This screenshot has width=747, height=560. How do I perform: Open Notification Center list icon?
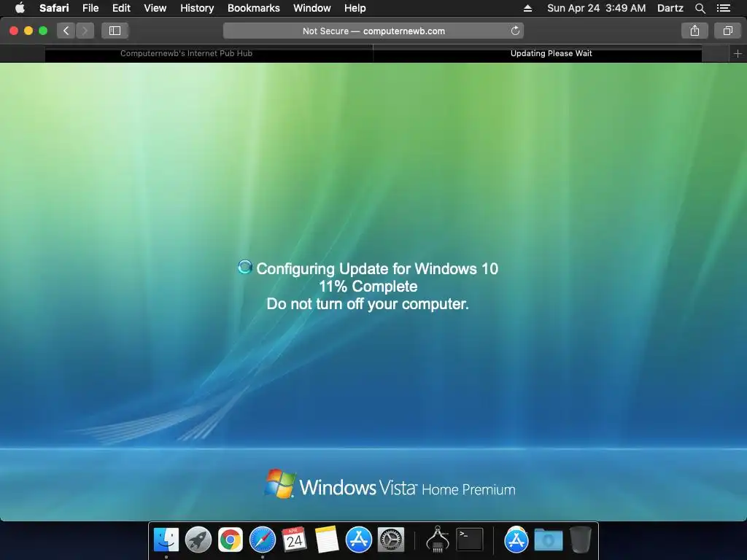723,8
